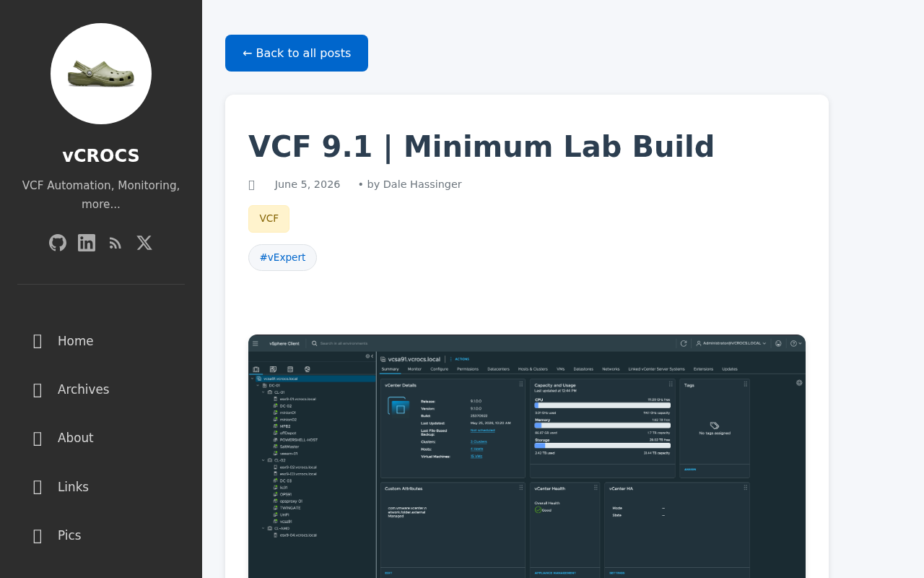Open Pics in the sidebar menu
Screen dimensions: 924x578
[x=101, y=535]
